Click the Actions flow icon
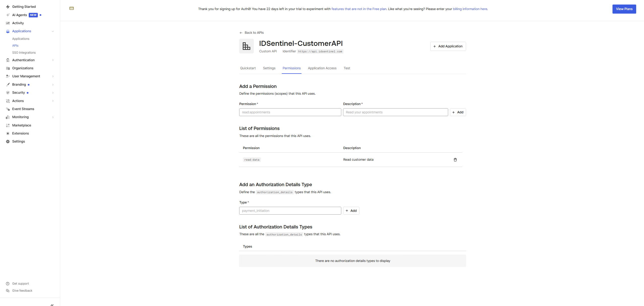 pos(8,101)
